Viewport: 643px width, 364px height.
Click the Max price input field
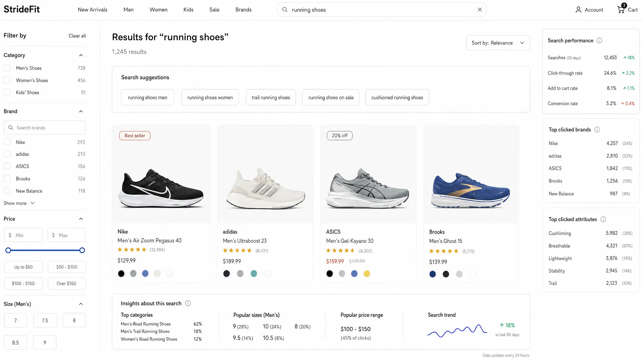[x=66, y=235]
